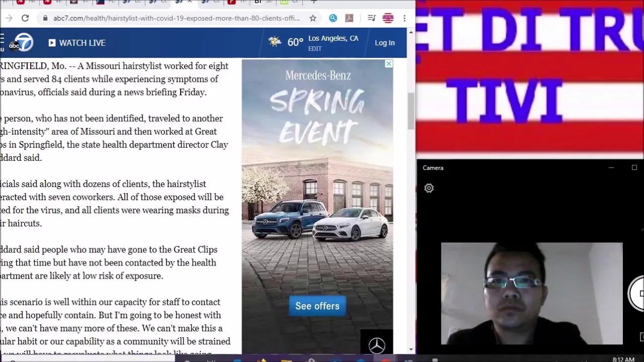Go to the ABC7 home logo
Image resolution: width=644 pixels, height=362 pixels.
tap(21, 43)
